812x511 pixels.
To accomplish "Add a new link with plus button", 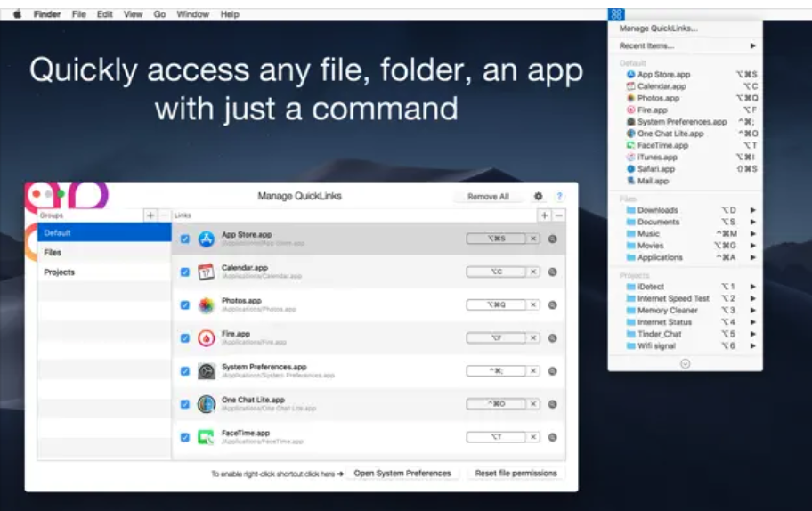I will coord(544,215).
